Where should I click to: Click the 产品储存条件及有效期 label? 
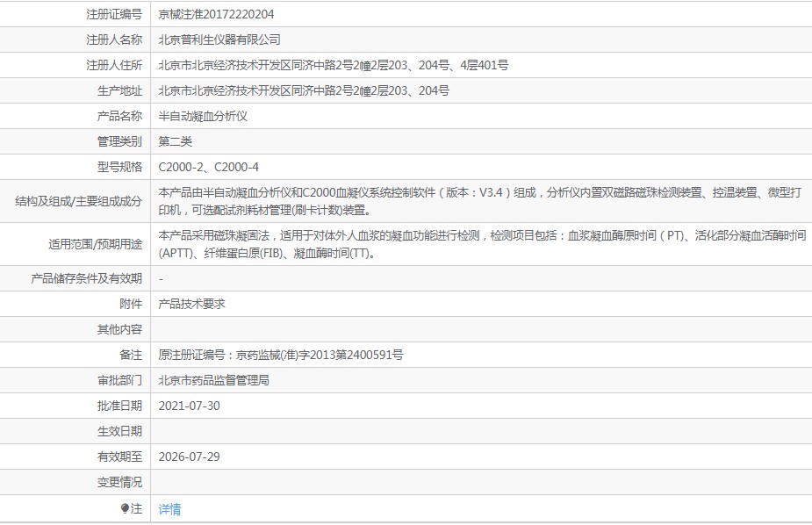86,278
